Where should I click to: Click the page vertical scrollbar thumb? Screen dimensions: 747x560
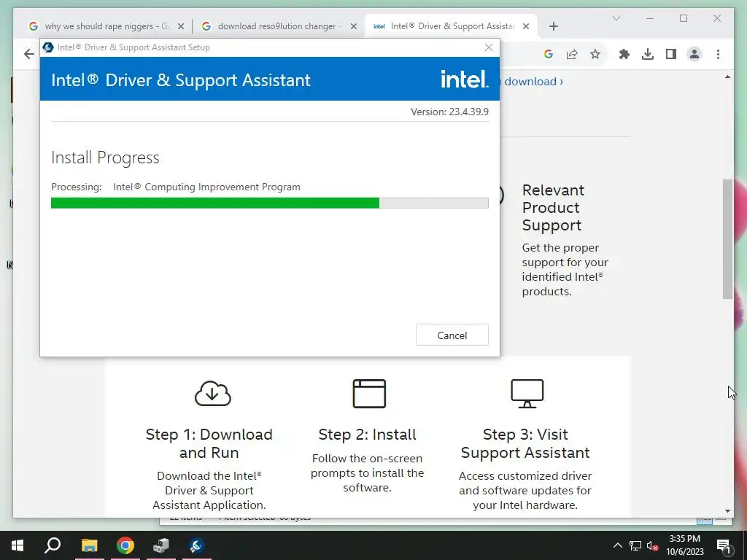(727, 239)
